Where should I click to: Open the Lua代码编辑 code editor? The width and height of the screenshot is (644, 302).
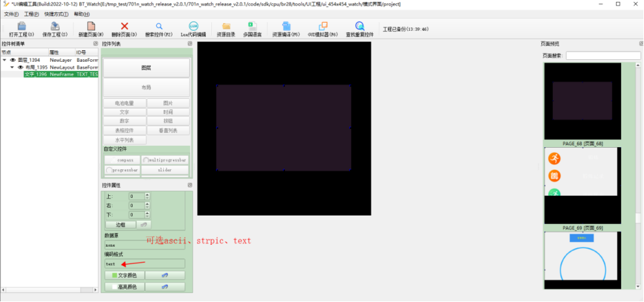point(193,29)
